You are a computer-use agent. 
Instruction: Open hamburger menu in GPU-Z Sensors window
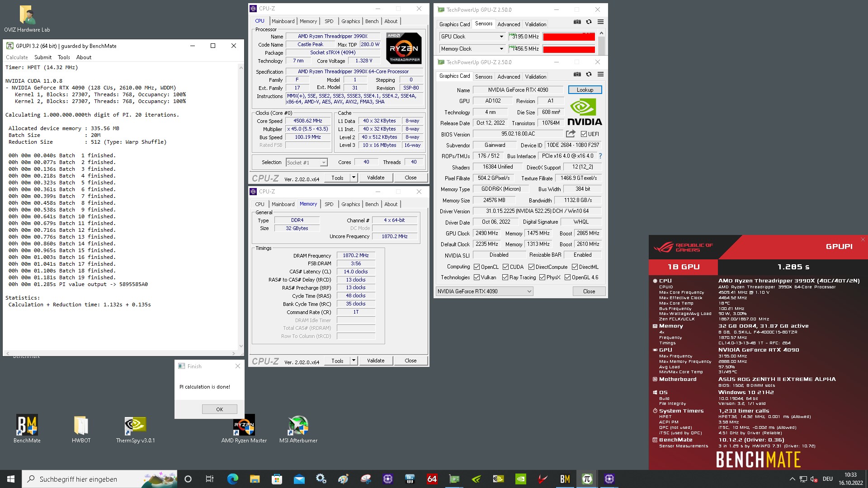click(600, 22)
